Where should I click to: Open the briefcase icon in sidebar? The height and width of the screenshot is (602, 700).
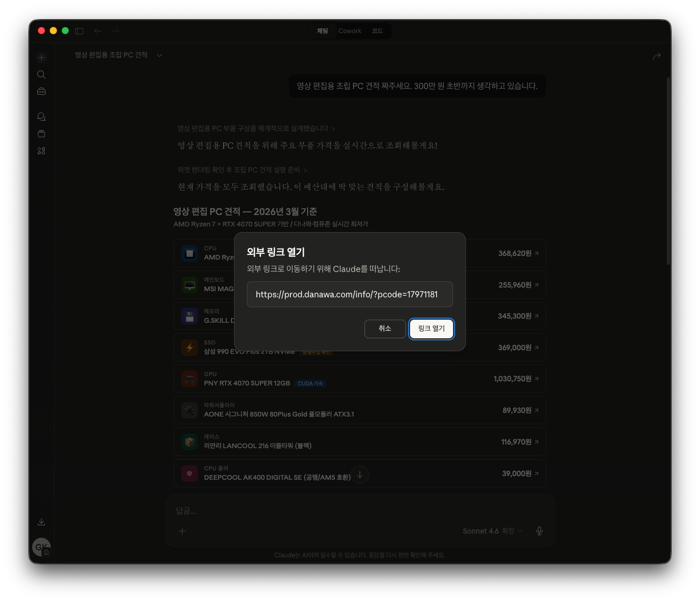pos(41,91)
